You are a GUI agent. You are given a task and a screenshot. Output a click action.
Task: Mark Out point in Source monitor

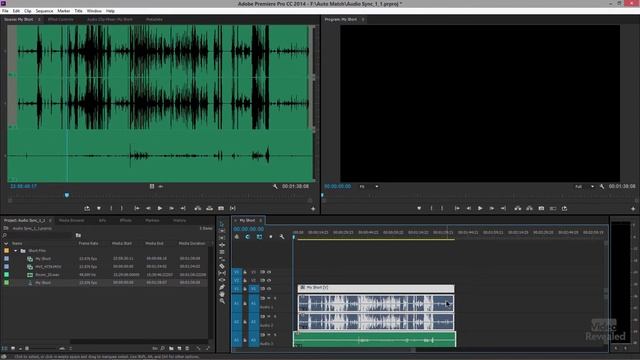tap(122, 208)
